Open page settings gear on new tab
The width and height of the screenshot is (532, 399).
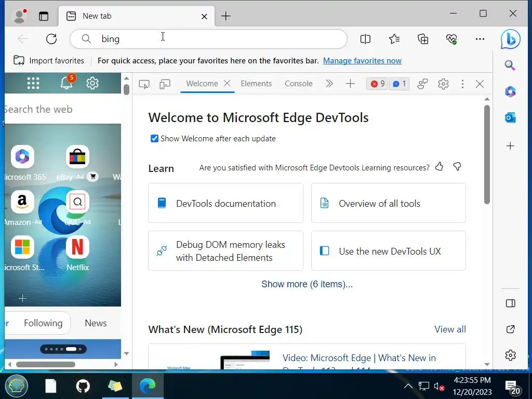coord(92,83)
